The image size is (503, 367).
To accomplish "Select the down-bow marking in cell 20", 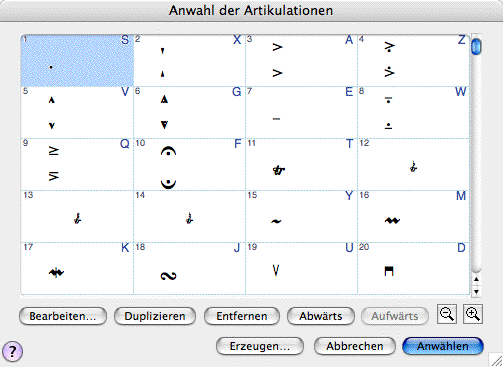I will click(x=413, y=268).
